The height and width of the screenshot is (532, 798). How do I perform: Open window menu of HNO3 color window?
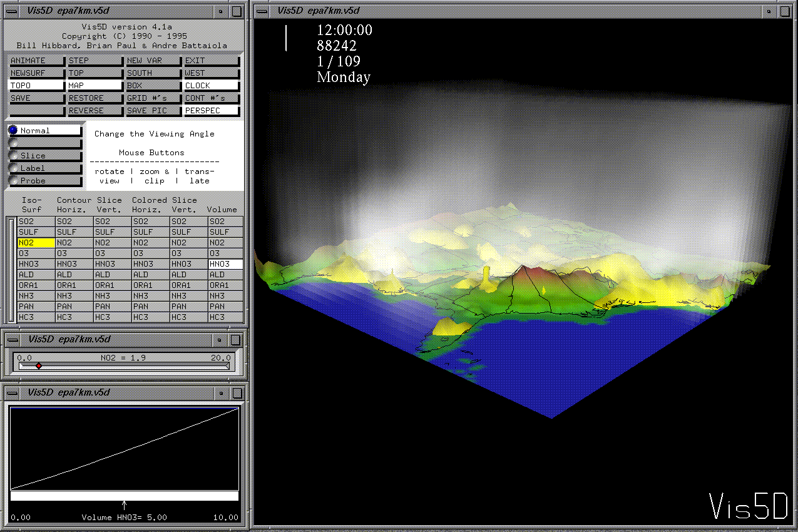(x=13, y=392)
